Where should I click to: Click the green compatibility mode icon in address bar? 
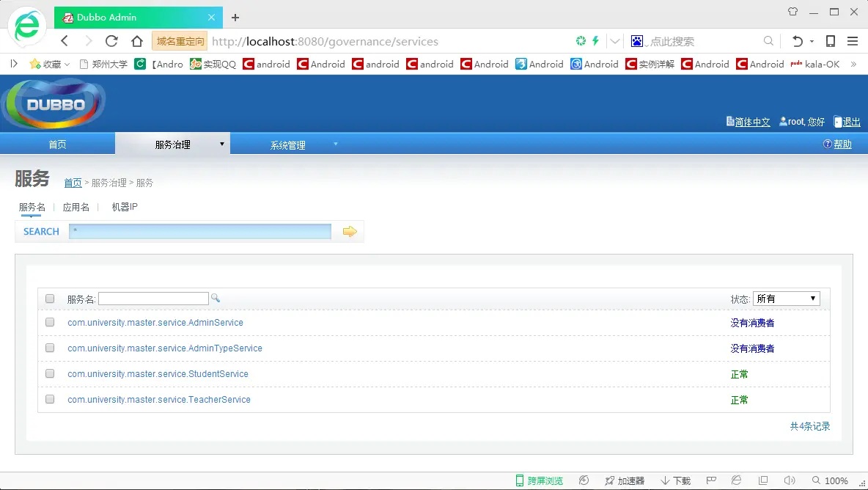581,40
